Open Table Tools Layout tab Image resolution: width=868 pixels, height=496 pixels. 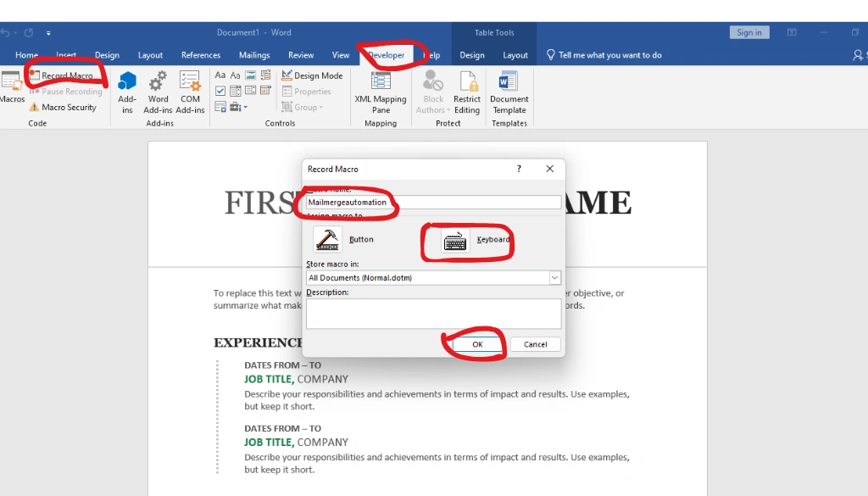click(515, 55)
